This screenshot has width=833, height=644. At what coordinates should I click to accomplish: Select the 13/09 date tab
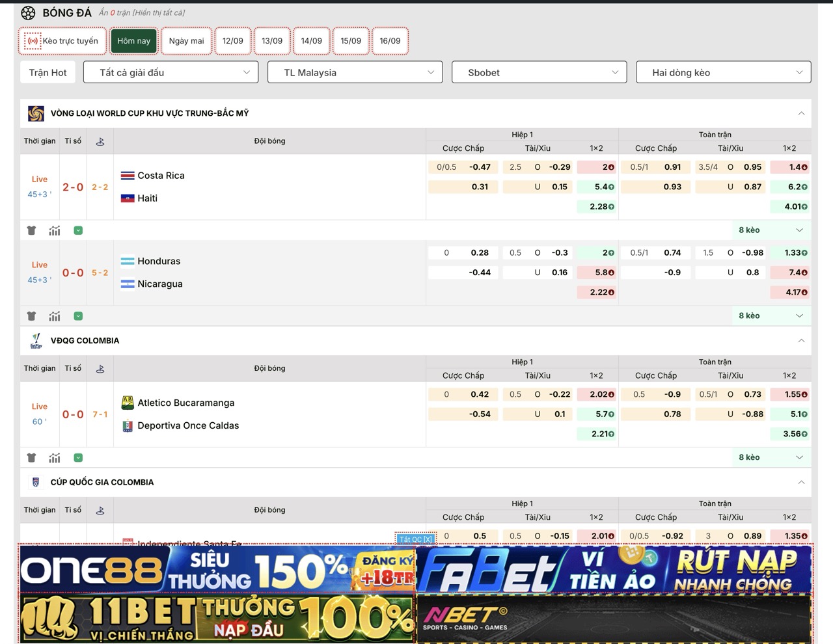(x=272, y=41)
